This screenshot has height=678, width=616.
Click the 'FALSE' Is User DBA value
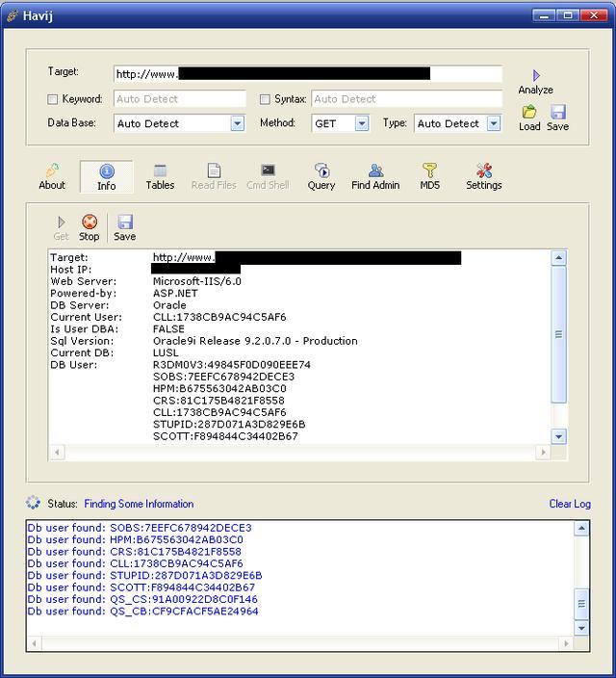pos(168,329)
